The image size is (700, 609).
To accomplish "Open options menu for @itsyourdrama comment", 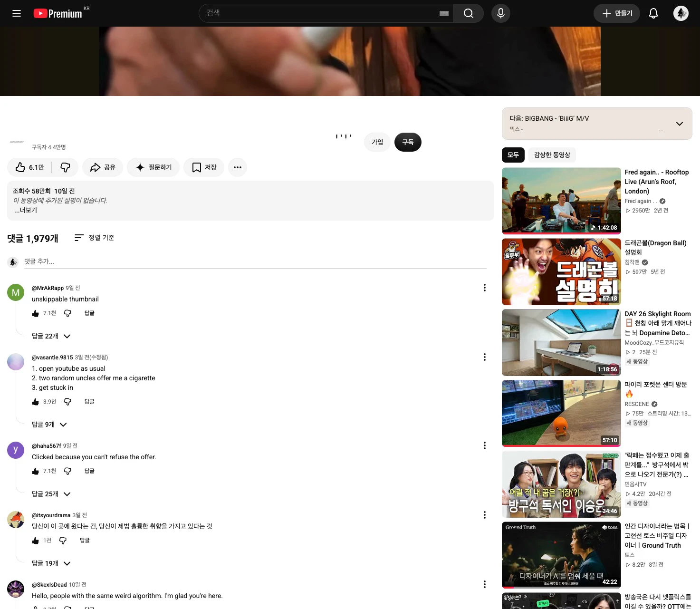I will coord(484,515).
